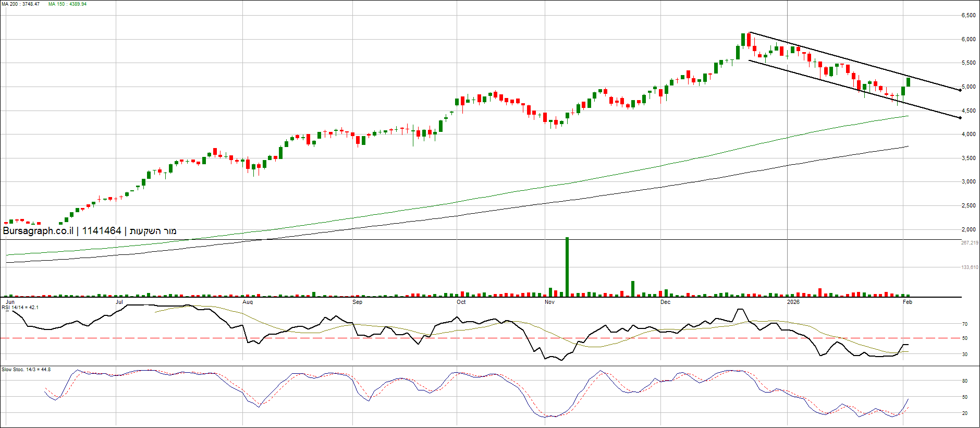Select the tallest volume bar in November

pos(567,267)
